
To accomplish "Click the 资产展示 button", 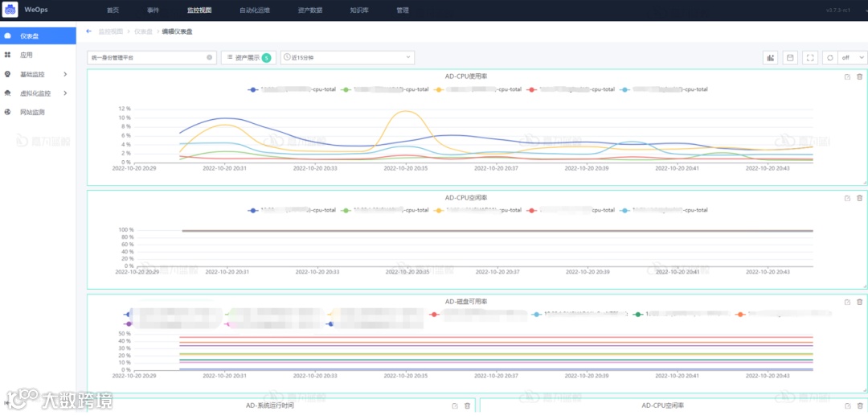I will (248, 58).
